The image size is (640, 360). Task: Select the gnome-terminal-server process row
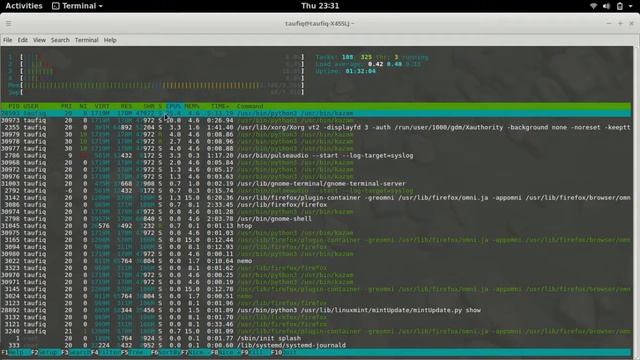pyautogui.click(x=316, y=184)
